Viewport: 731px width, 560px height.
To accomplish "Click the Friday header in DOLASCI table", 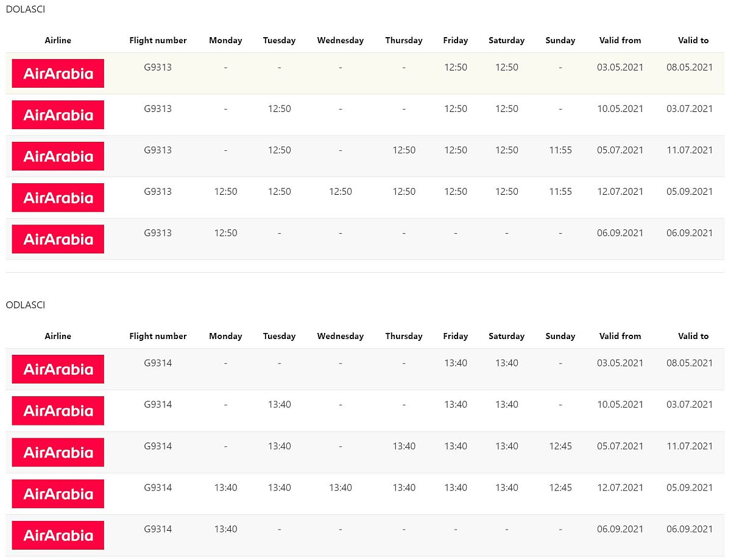I will tap(456, 40).
